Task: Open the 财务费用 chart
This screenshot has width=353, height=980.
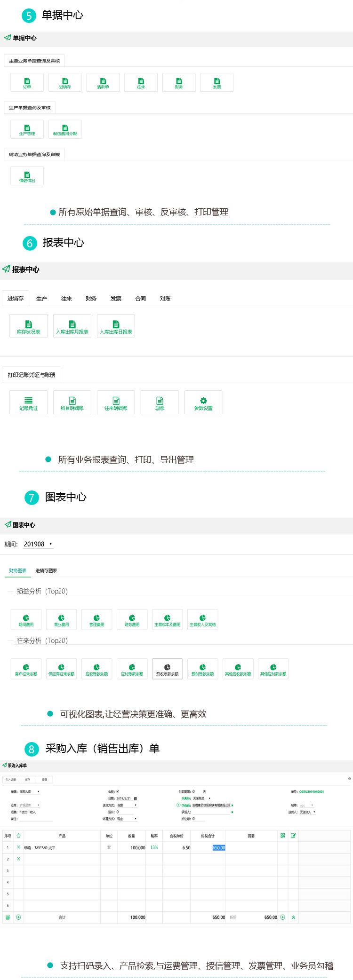Action: [x=132, y=619]
